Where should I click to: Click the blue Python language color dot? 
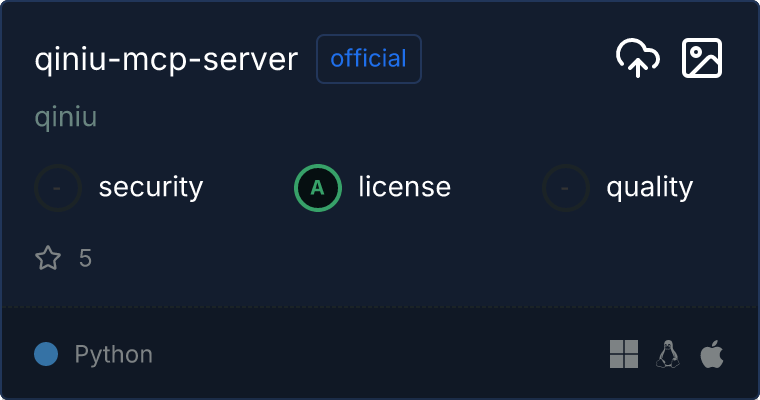pos(46,354)
